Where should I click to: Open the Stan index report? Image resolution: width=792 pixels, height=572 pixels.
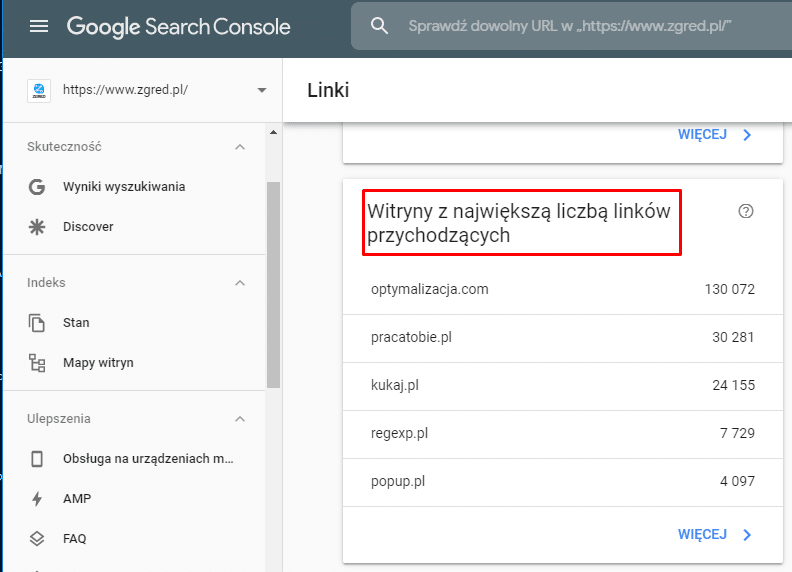point(76,323)
